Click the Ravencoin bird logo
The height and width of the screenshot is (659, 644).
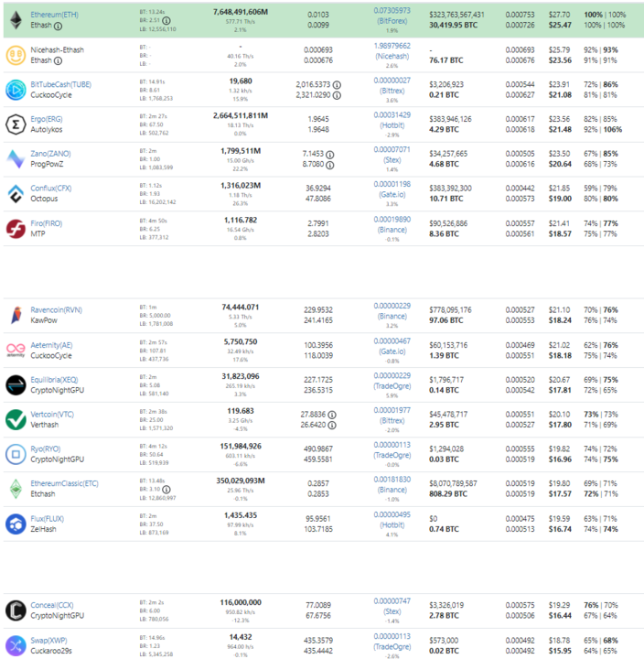tap(16, 315)
